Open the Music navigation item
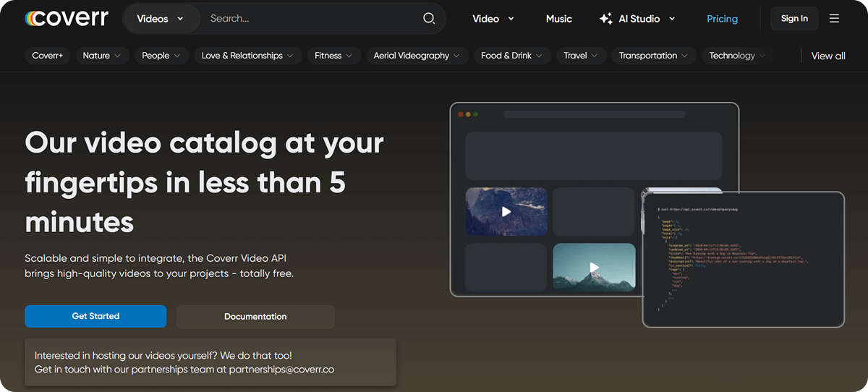This screenshot has width=868, height=392. [x=559, y=19]
